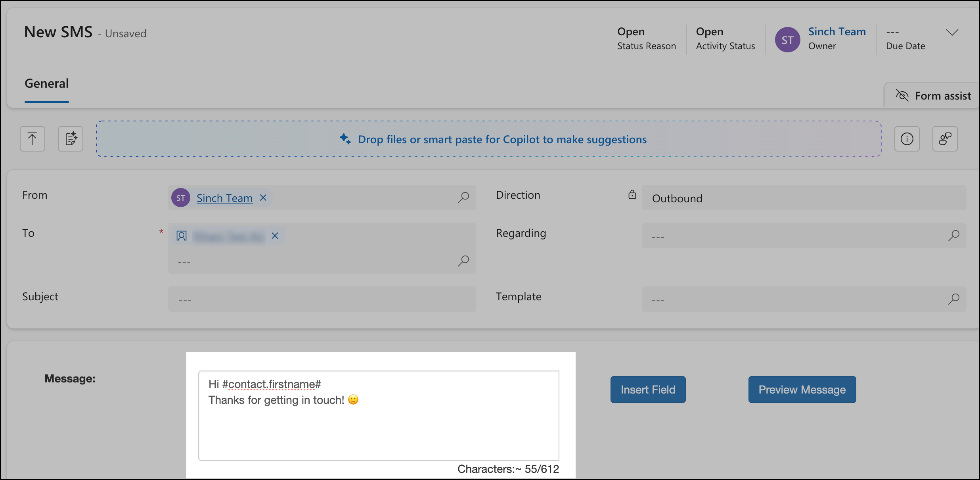Click the Template lookup magnifier

[954, 298]
